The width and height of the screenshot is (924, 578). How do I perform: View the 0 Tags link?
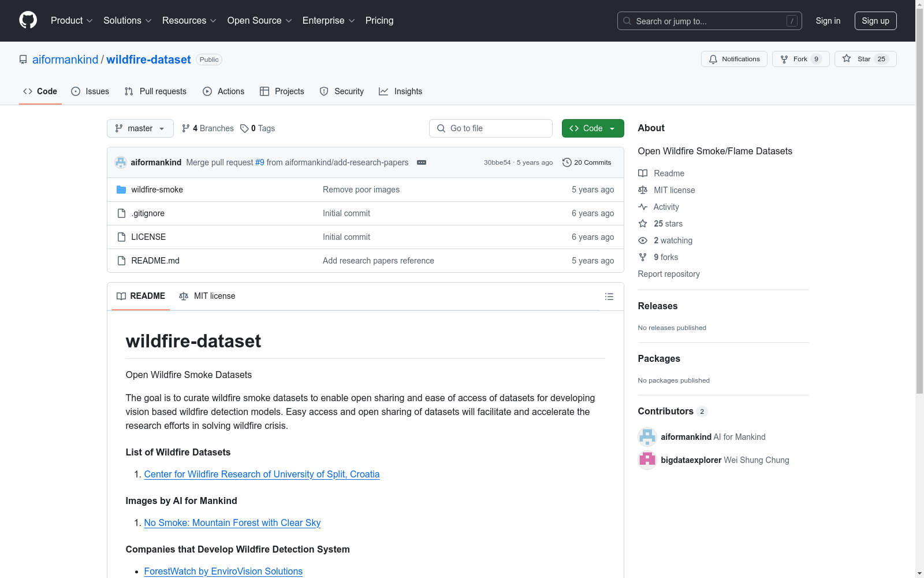coord(258,128)
